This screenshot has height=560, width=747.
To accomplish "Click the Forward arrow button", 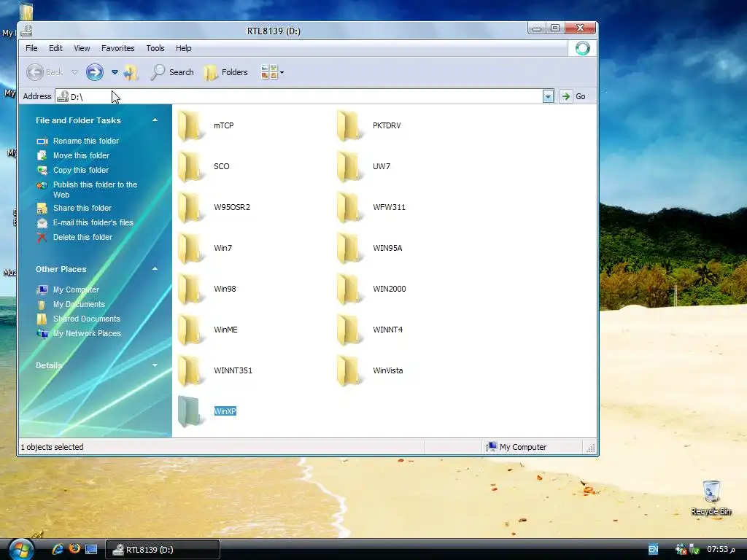I will coord(94,72).
